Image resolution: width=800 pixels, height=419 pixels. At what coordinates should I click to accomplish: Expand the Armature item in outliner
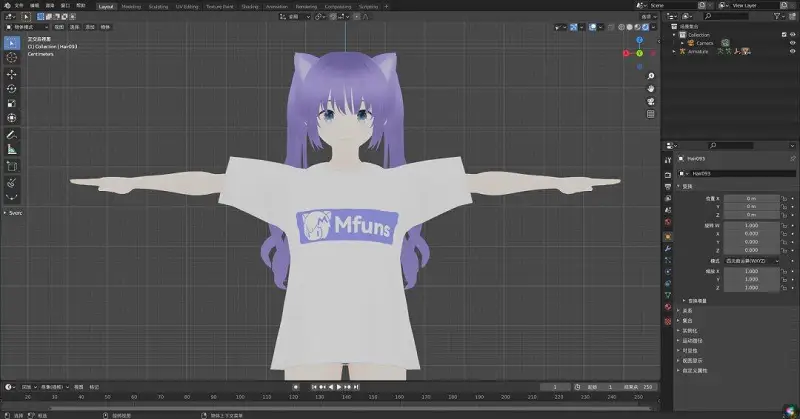[x=674, y=51]
